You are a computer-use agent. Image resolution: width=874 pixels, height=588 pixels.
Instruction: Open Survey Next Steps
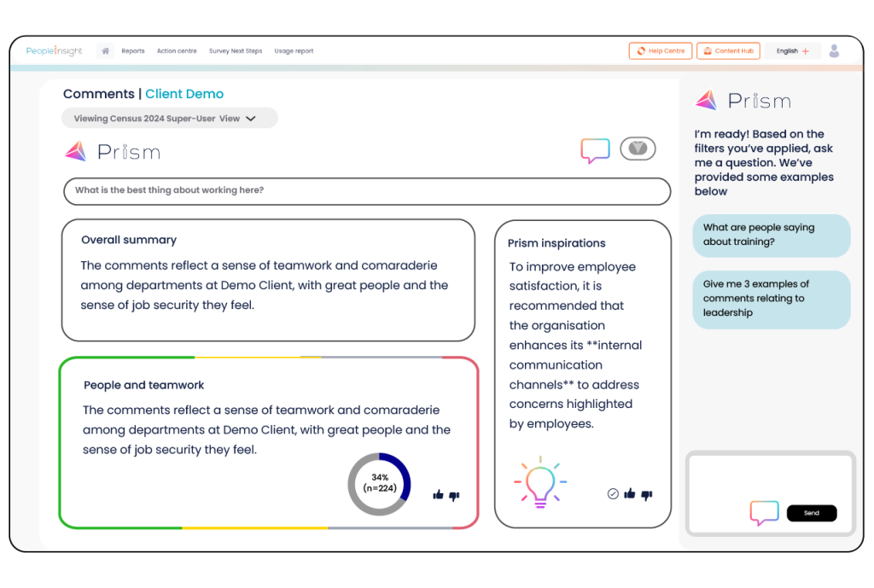(x=236, y=50)
